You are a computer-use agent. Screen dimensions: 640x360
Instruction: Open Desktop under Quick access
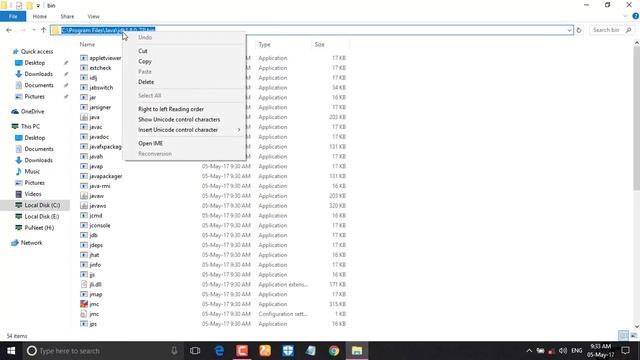(35, 63)
